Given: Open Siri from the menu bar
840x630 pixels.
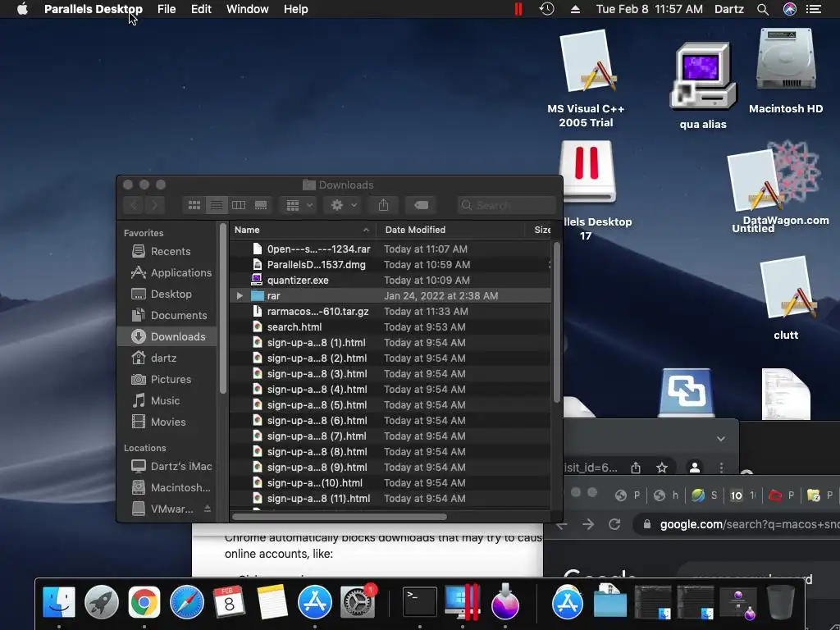Looking at the screenshot, I should point(790,9).
